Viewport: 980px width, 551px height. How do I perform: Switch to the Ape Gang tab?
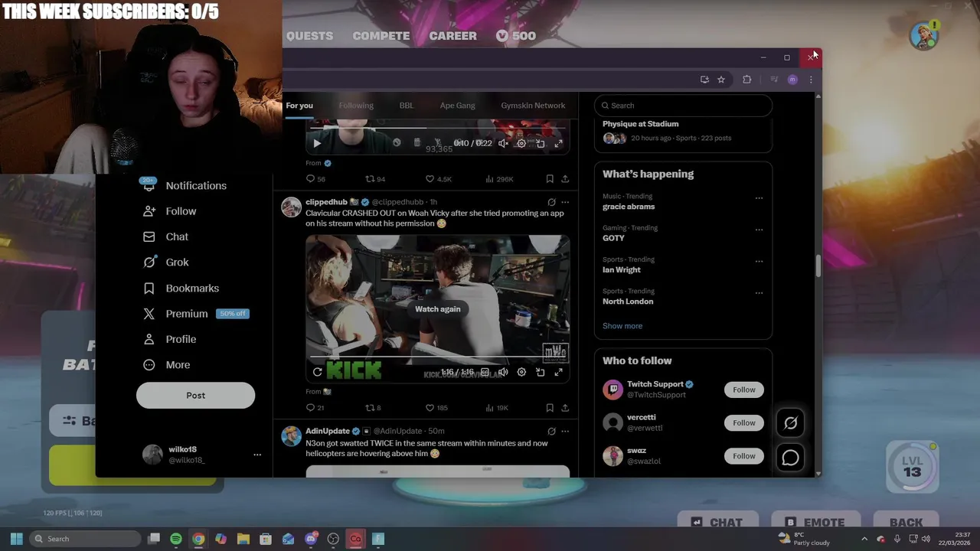tap(457, 106)
